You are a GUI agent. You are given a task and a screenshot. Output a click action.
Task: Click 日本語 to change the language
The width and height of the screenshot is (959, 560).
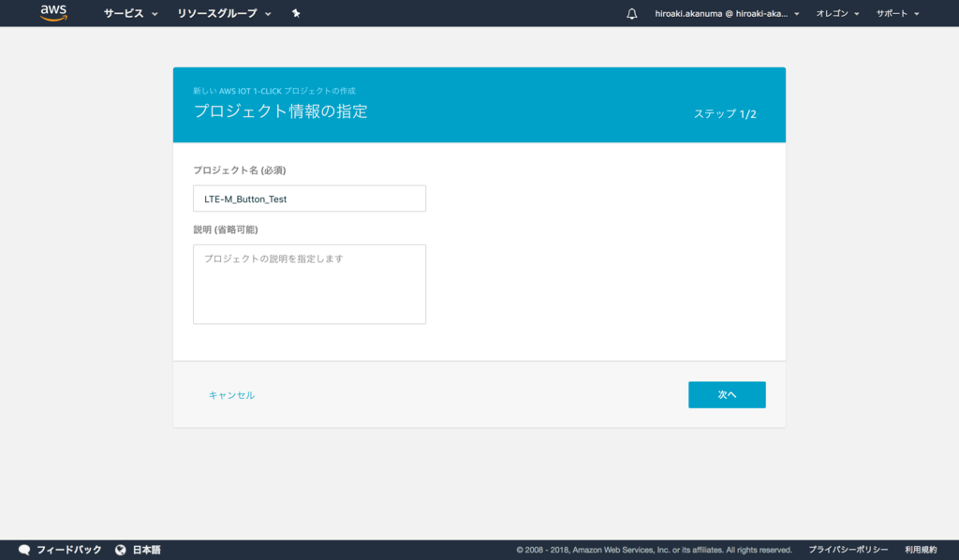145,550
